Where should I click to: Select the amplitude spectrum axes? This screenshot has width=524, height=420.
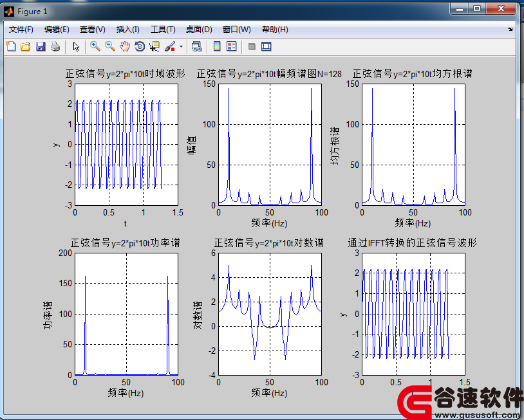pos(270,145)
